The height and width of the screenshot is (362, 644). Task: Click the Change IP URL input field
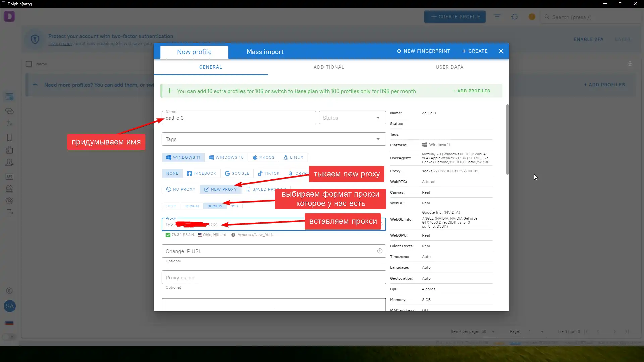coord(274,251)
